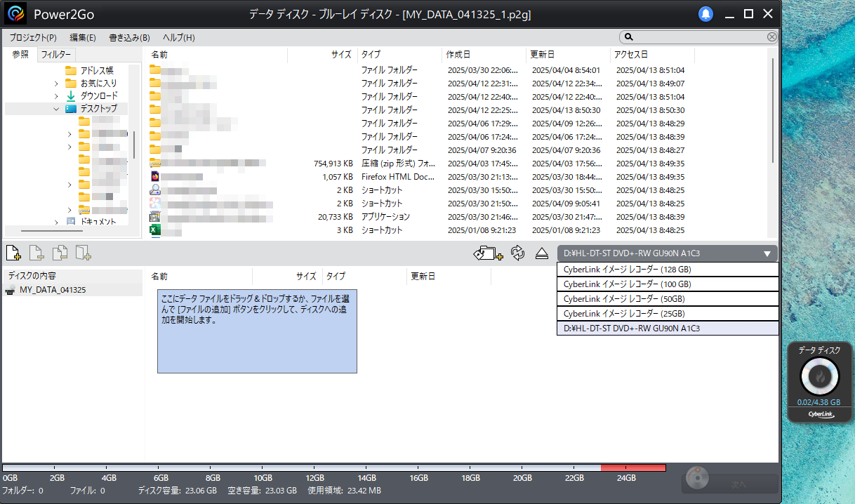This screenshot has width=855, height=504.
Task: Expand the お気に入り tree node
Action: (56, 83)
